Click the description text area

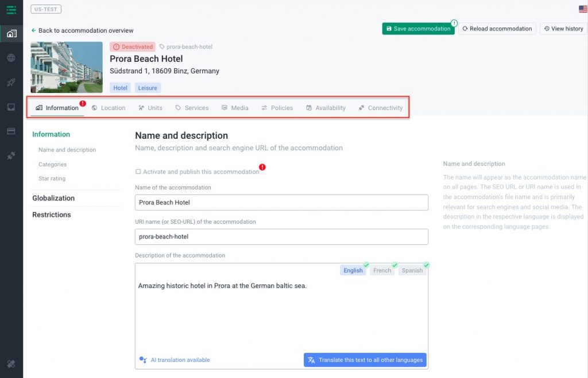(281, 315)
